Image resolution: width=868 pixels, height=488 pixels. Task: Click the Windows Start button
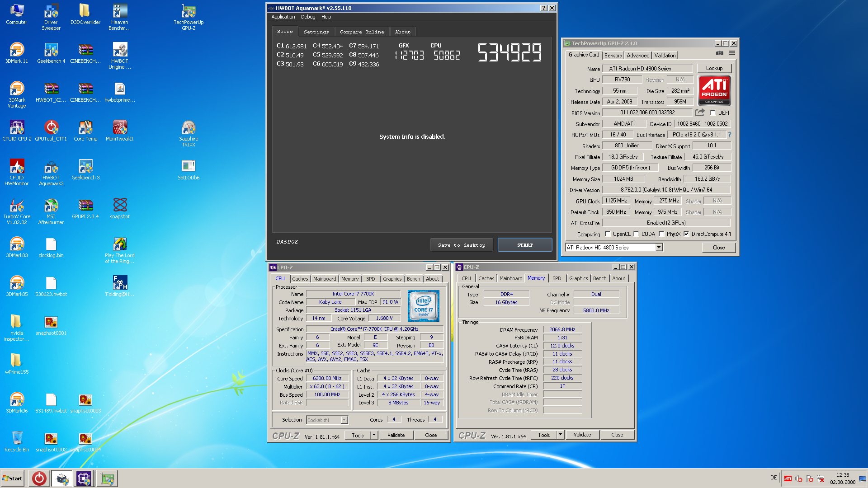tap(13, 479)
